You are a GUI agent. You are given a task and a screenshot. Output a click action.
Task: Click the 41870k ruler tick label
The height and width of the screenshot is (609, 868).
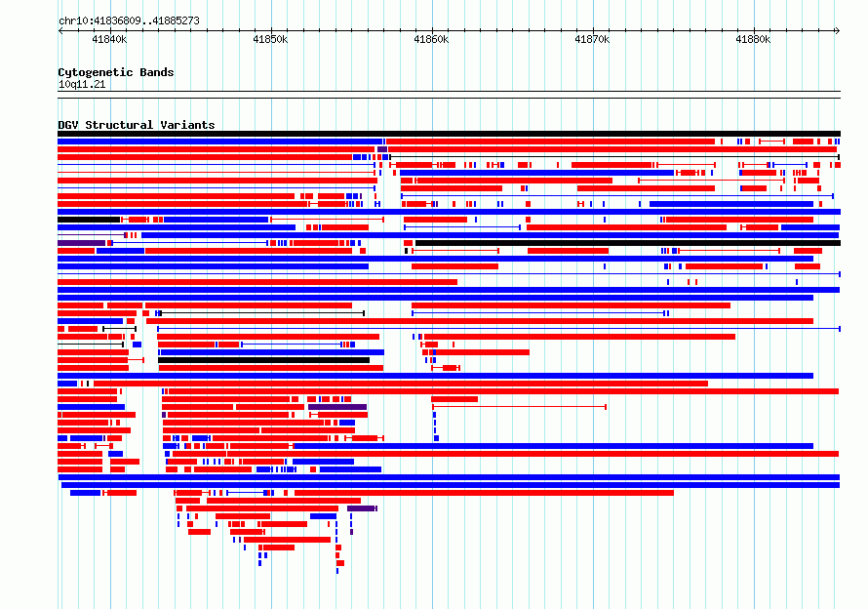point(592,39)
